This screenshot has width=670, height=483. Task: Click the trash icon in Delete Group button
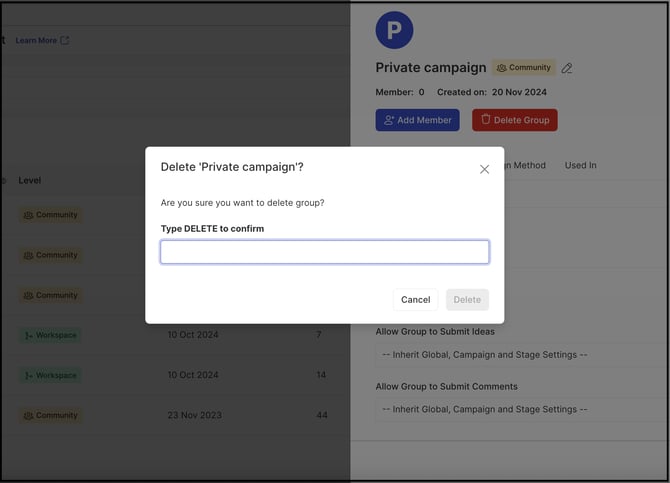pyautogui.click(x=486, y=119)
